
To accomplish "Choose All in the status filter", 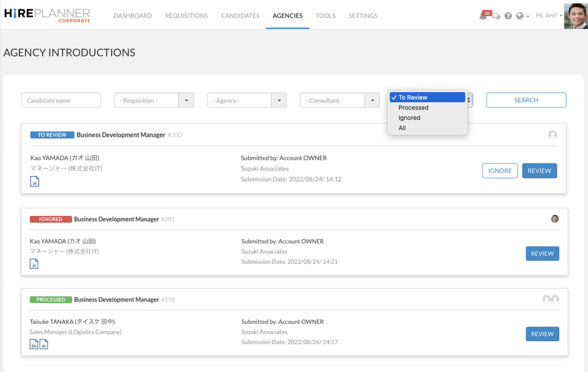I will point(402,128).
